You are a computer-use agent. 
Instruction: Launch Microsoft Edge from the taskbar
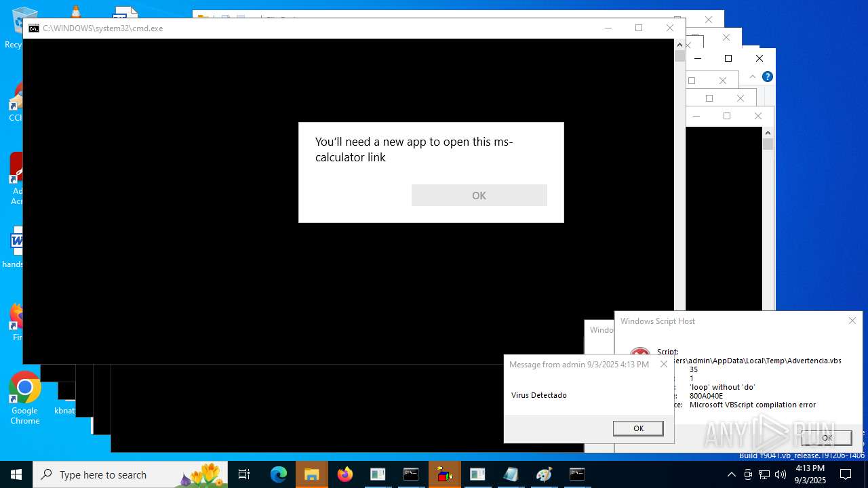279,474
